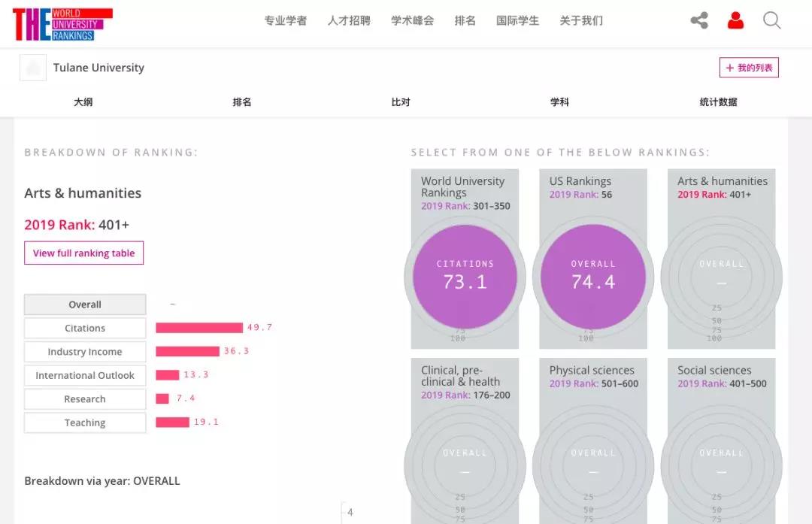Image resolution: width=812 pixels, height=524 pixels.
Task: Click the search magnifier icon
Action: click(x=771, y=21)
